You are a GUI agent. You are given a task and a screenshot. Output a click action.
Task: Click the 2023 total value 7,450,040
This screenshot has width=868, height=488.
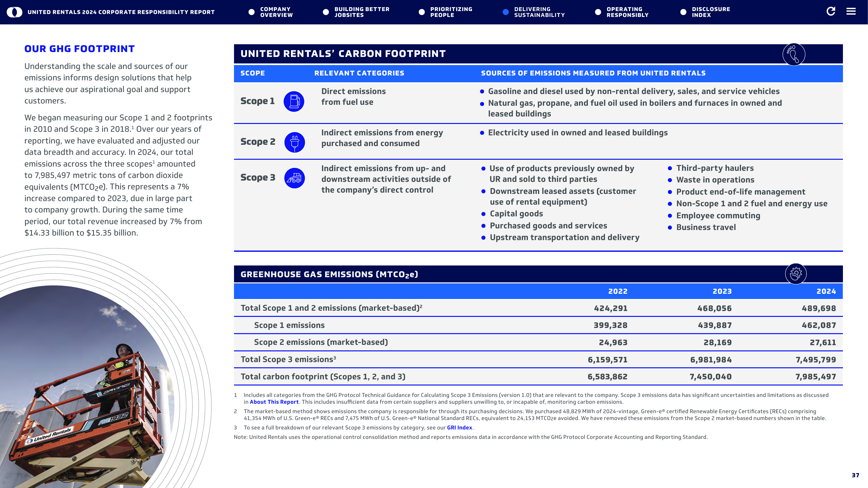pyautogui.click(x=711, y=377)
